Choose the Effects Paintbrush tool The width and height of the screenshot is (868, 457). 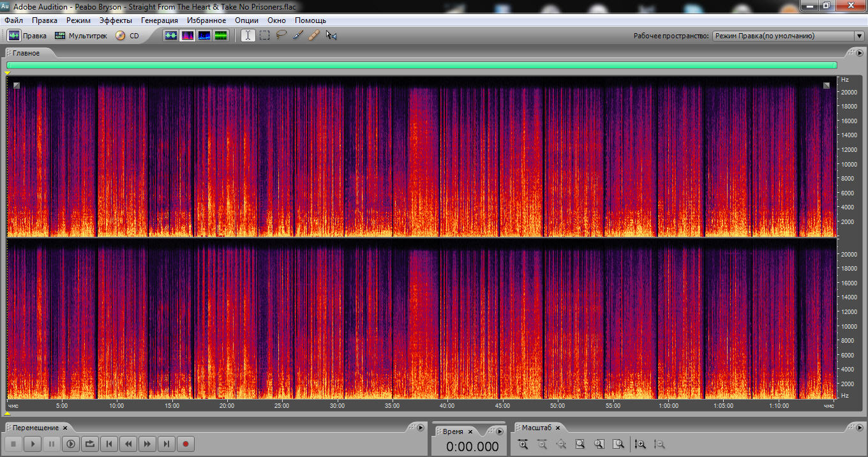pos(297,36)
